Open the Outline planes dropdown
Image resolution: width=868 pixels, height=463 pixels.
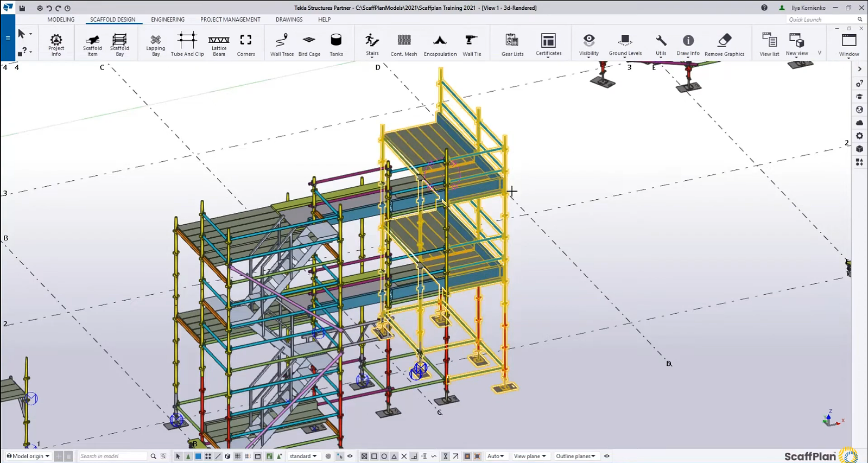(x=575, y=456)
